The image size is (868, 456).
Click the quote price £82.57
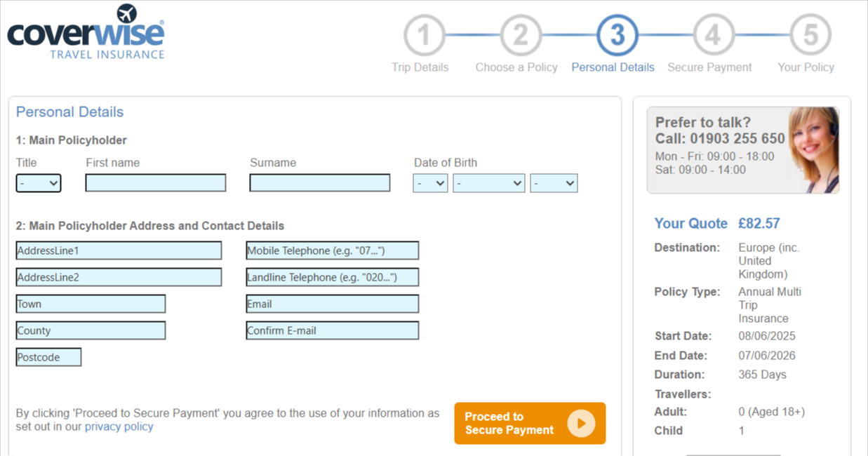[759, 224]
